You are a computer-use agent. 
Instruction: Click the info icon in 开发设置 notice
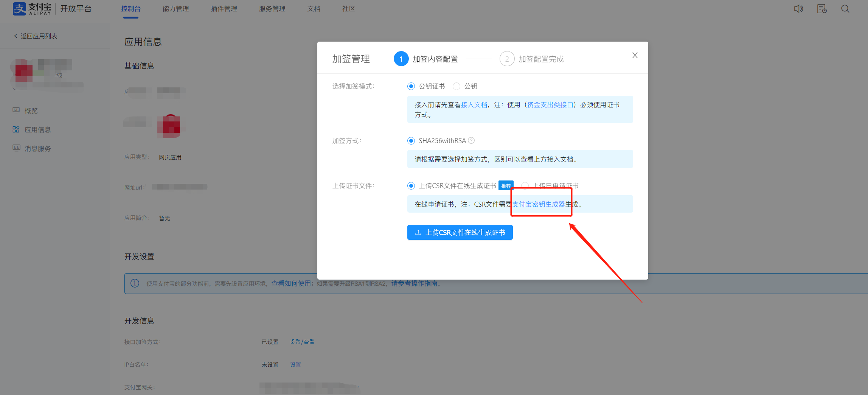tap(135, 283)
